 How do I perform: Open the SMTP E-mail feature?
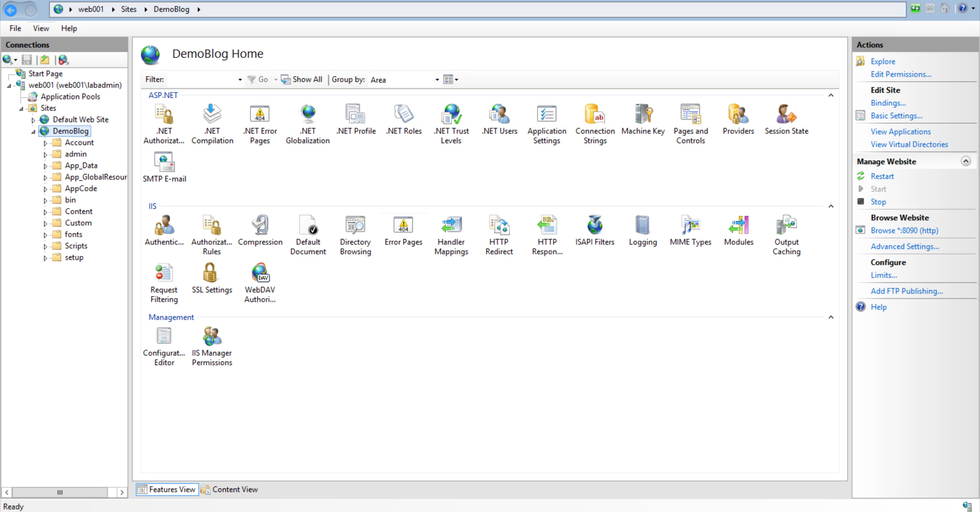pos(164,167)
